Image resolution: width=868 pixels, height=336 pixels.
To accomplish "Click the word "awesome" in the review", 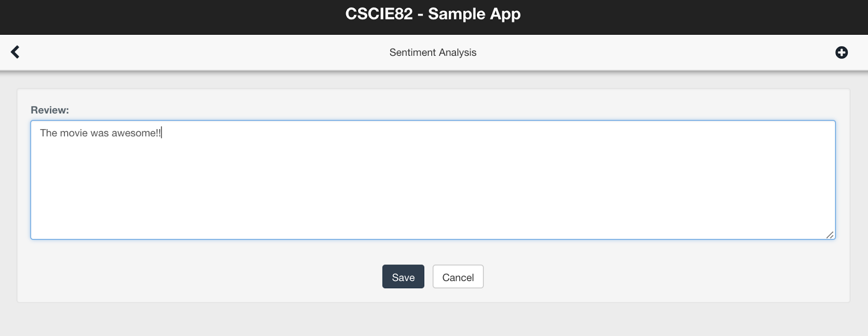I will click(x=133, y=133).
